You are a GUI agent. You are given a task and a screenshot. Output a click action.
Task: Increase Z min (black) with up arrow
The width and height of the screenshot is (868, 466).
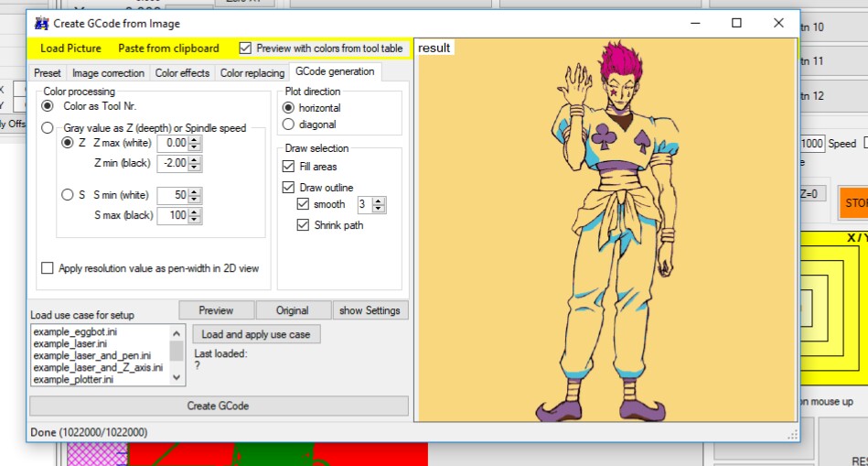194,159
